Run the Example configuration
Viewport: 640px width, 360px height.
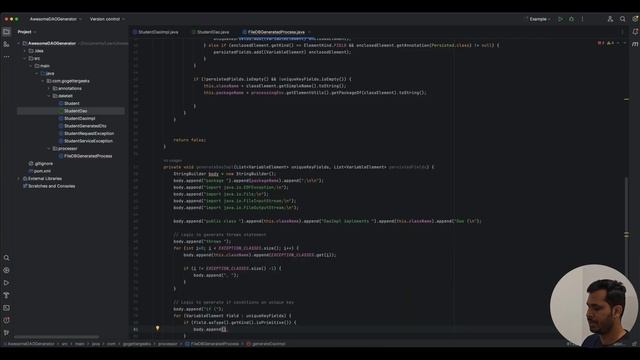(560, 19)
